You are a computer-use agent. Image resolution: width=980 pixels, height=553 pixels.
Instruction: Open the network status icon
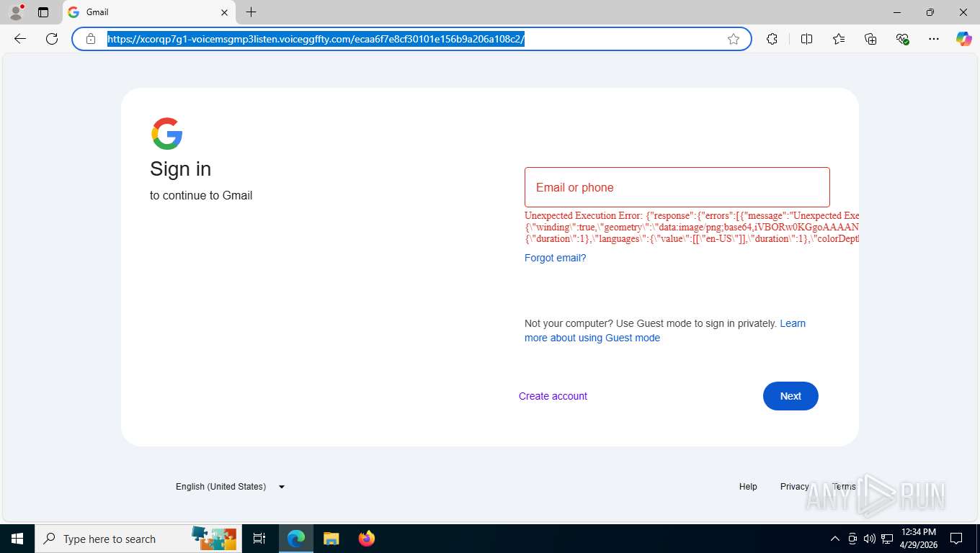pos(887,539)
